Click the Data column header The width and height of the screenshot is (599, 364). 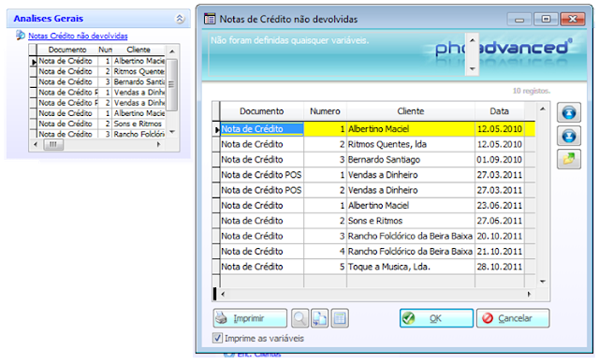(x=499, y=111)
